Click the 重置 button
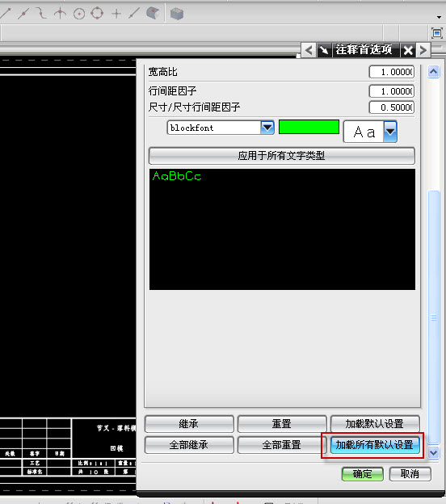This screenshot has height=504, width=446. pos(282,424)
